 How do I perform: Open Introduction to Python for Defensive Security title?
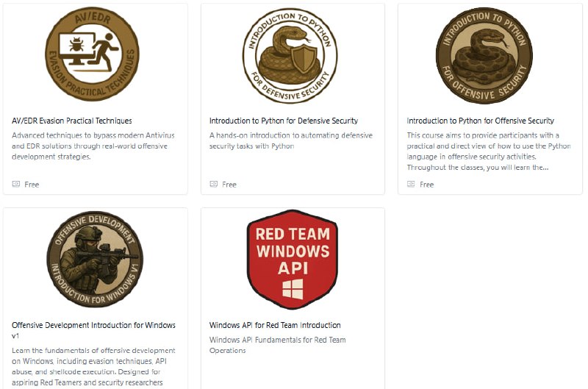pos(284,121)
